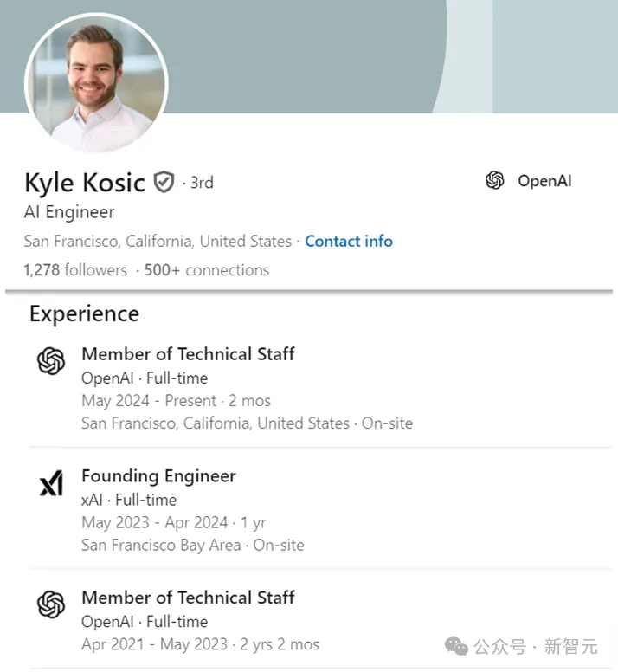
Task: Open the Contact info link
Action: point(349,242)
